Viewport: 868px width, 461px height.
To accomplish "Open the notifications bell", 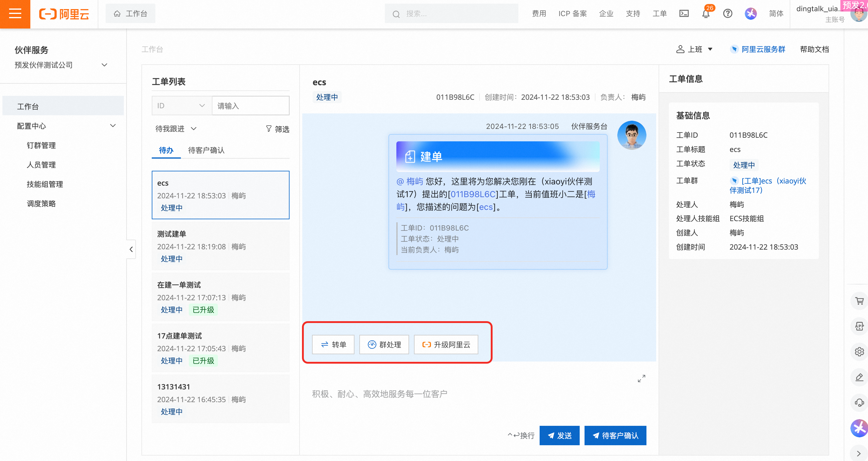I will point(706,14).
